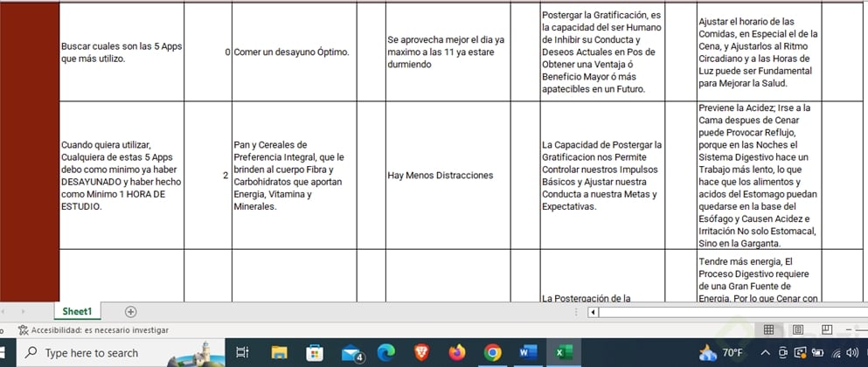Select cell 'Cuando quiera utilizar, Cualquiera de estas'
This screenshot has width=868, height=367.
[122, 175]
